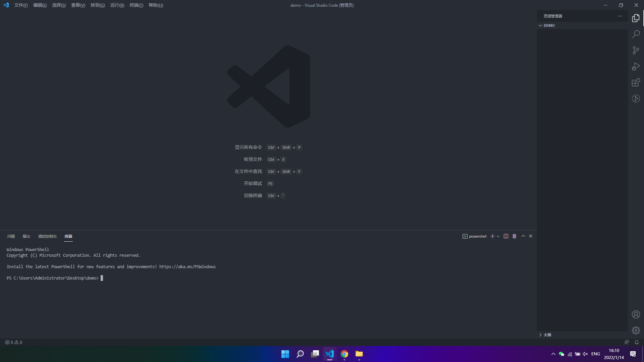Open the 查看(V) menu
Screen dimensions: 644x362
tap(78, 5)
